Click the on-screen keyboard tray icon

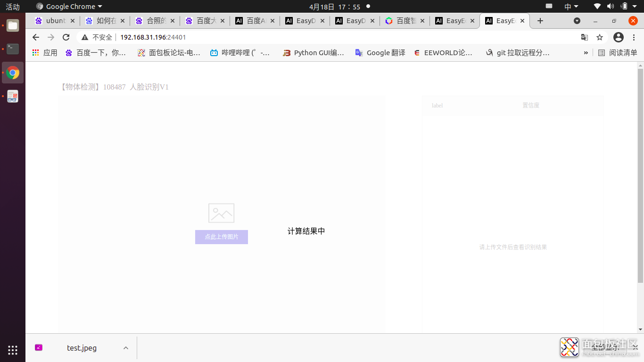click(549, 6)
